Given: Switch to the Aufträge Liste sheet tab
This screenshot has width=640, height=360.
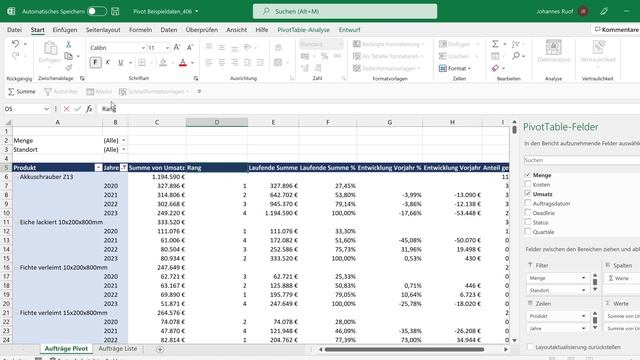Looking at the screenshot, I should coord(118,349).
